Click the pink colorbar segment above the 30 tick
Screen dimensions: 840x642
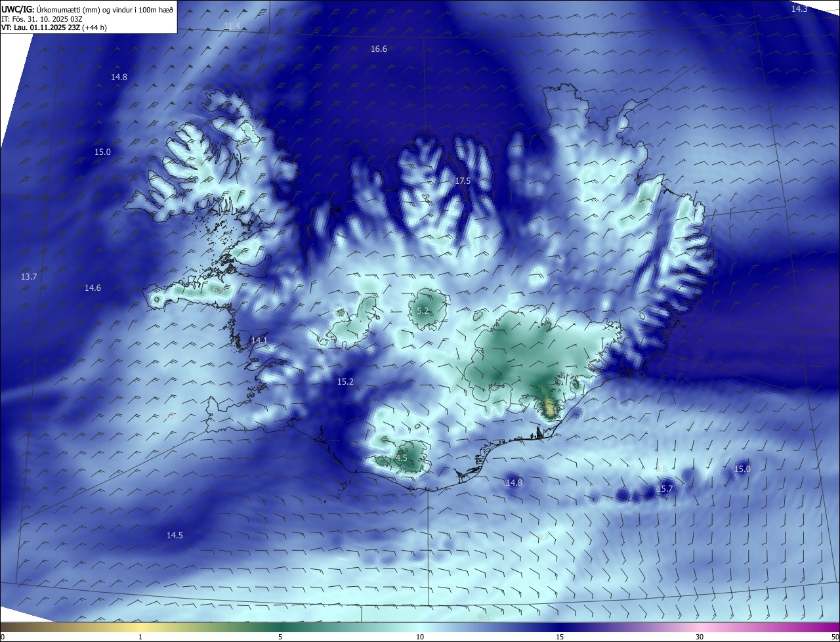(x=700, y=628)
